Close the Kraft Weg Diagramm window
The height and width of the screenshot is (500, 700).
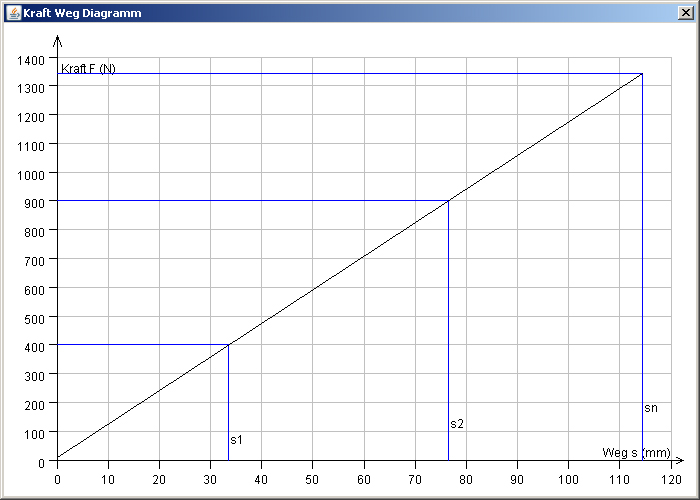click(685, 13)
